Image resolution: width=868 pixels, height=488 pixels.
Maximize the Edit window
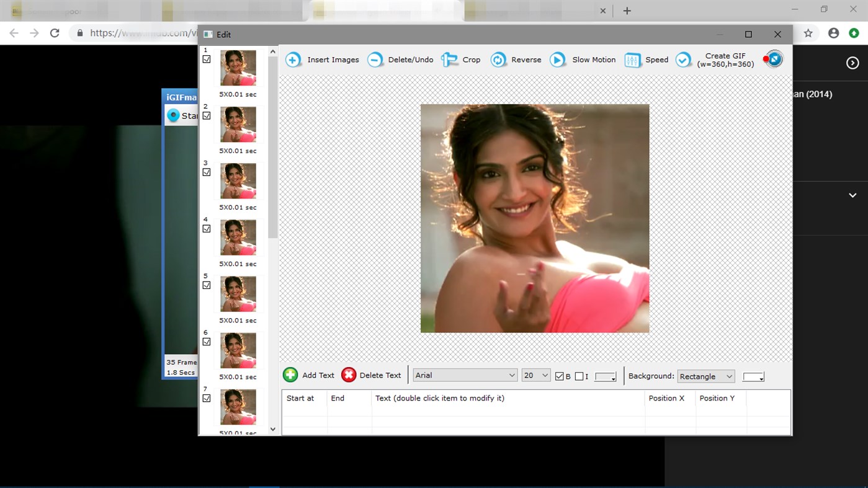click(748, 34)
